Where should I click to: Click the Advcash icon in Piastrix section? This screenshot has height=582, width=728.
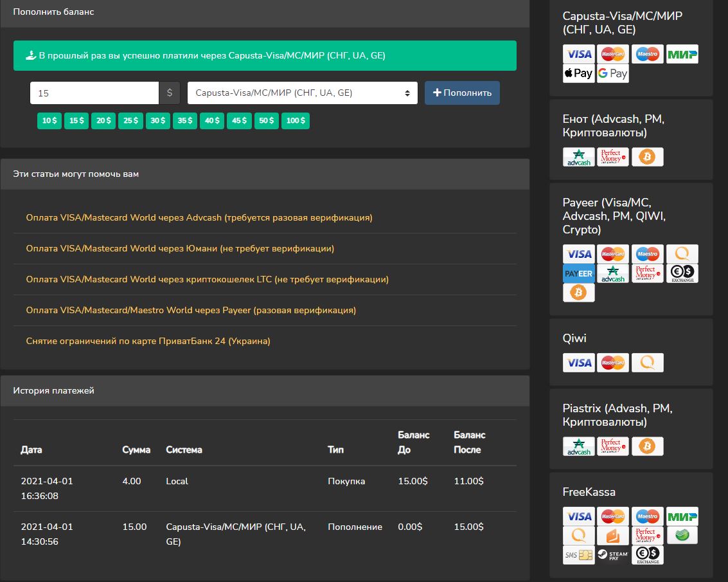578,446
